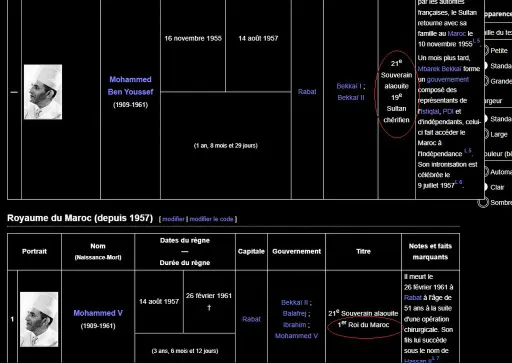Click the Notes et faits marquants header

430,251
